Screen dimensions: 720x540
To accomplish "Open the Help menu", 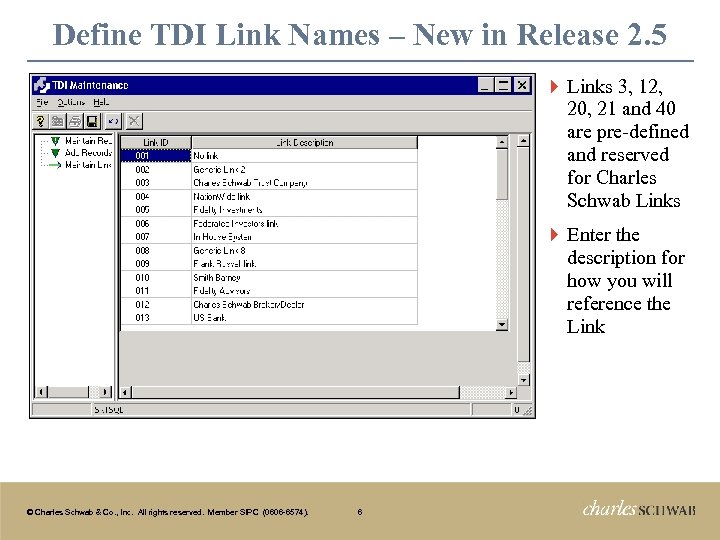I will pyautogui.click(x=101, y=102).
